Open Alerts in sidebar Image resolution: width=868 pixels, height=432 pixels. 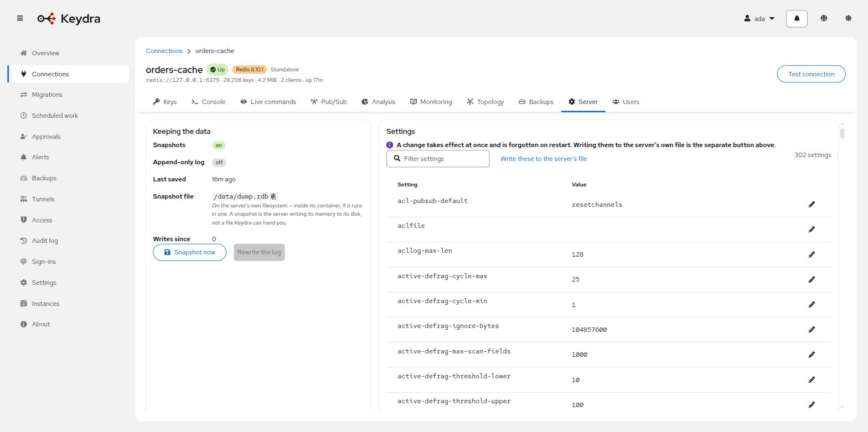pos(69,157)
